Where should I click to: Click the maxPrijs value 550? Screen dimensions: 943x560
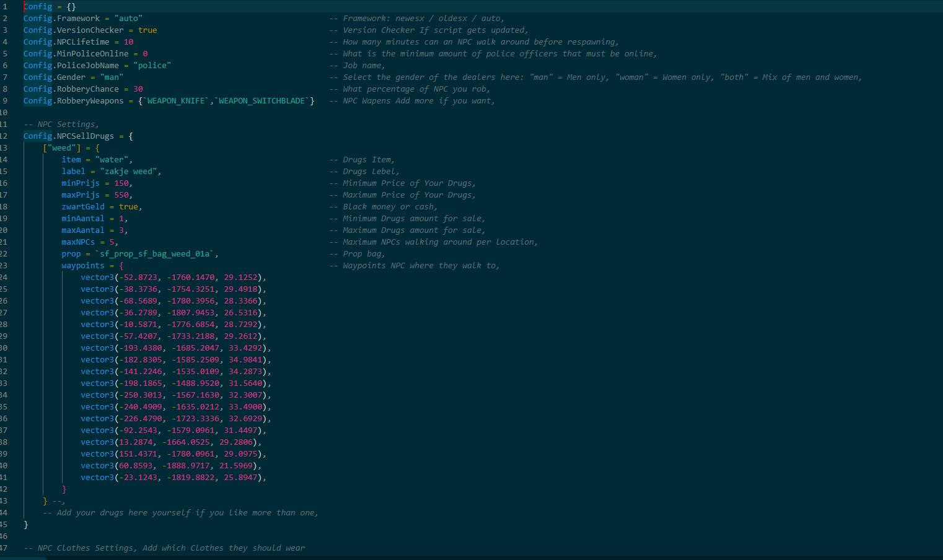(x=121, y=195)
